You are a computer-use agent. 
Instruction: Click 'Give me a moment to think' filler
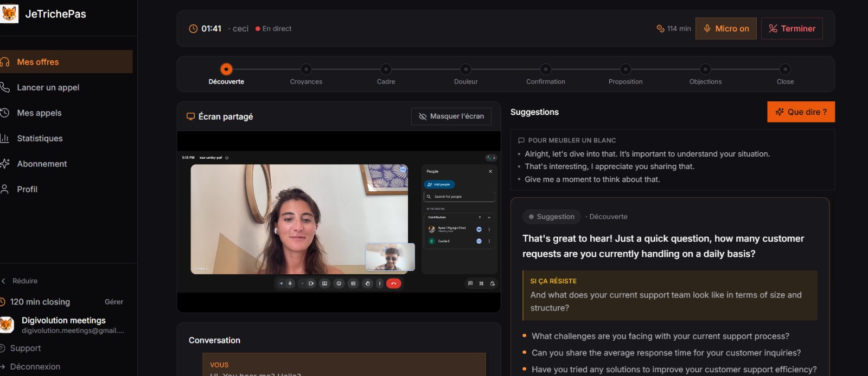point(592,179)
